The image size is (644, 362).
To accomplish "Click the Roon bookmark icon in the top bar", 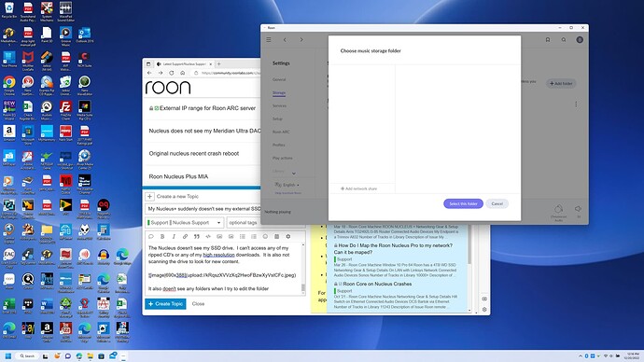I will (x=548, y=40).
